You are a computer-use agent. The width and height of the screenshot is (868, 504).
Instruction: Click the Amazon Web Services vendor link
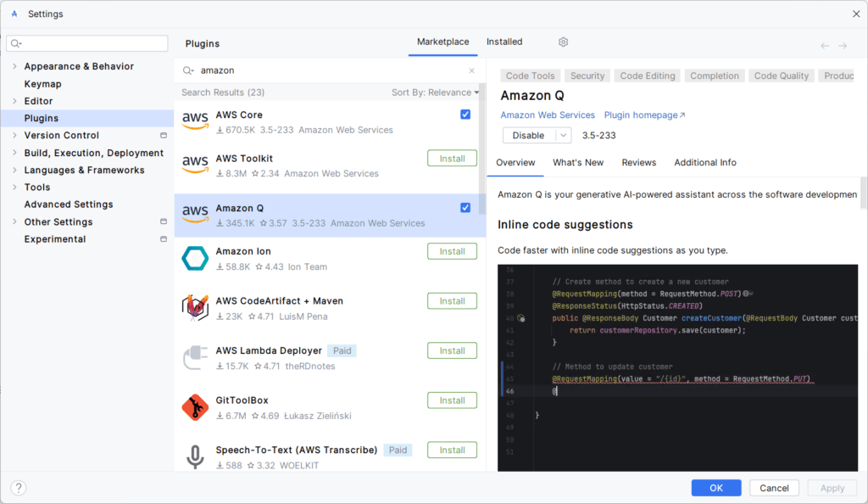[x=548, y=115]
